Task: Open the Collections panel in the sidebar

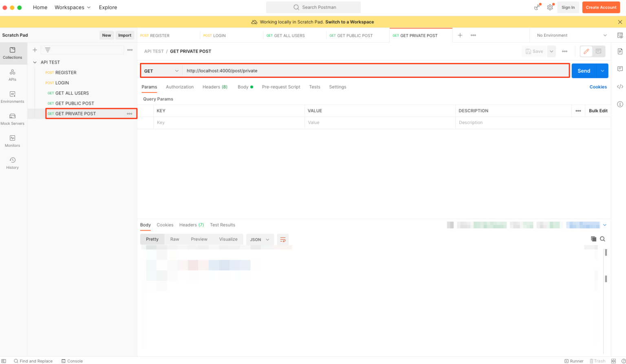Action: point(13,53)
